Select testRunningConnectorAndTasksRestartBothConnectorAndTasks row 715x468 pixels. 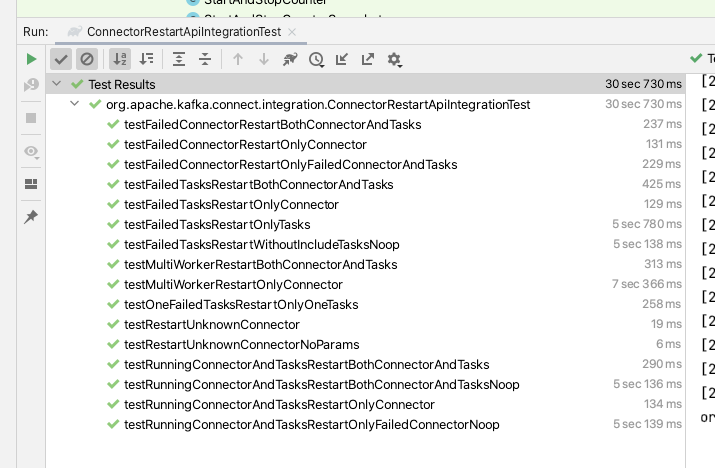tap(365, 365)
